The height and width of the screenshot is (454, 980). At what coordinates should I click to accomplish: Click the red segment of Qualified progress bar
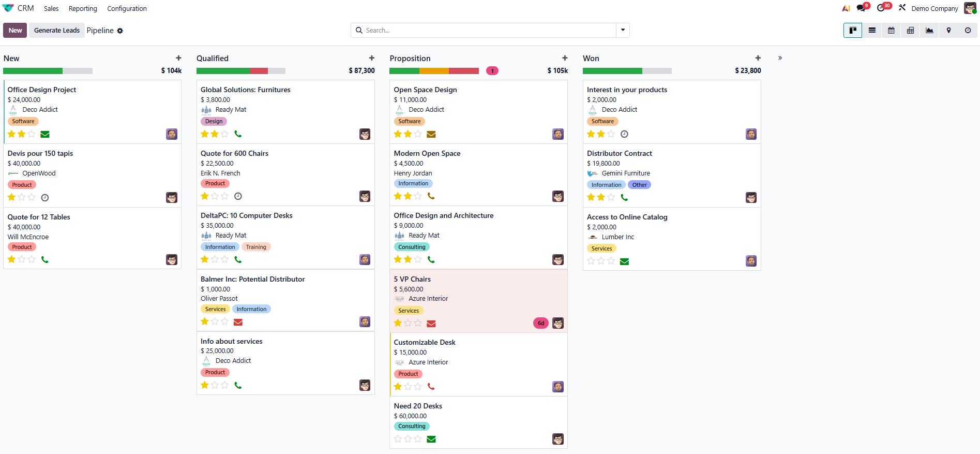click(x=259, y=71)
